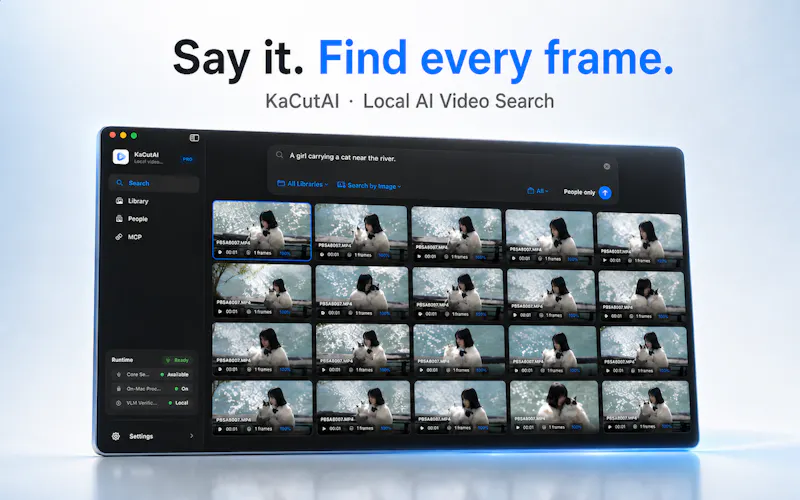Expand Settings using the chevron arrow
Viewport: 800px width, 500px height.
pos(191,436)
